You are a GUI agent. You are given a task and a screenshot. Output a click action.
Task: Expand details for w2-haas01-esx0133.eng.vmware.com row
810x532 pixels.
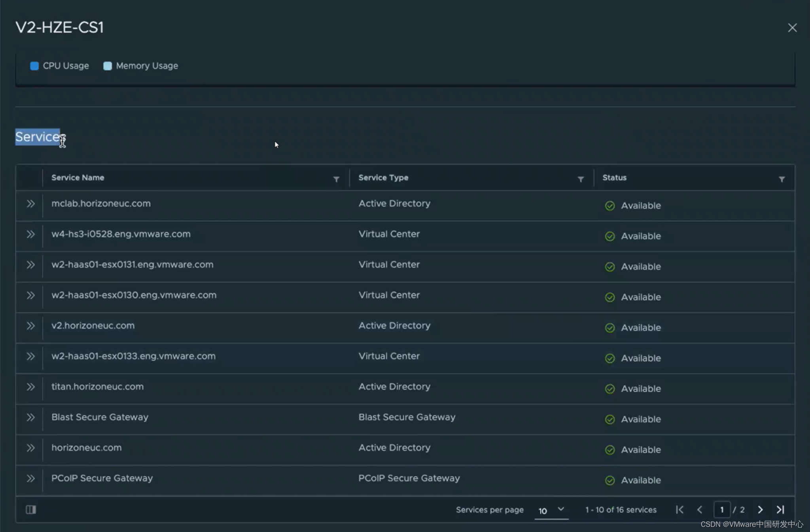pos(30,357)
